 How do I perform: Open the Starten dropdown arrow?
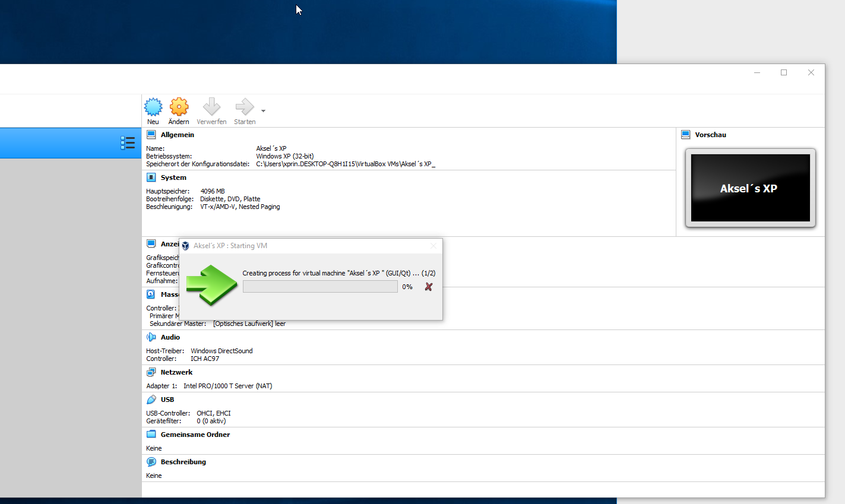(263, 111)
